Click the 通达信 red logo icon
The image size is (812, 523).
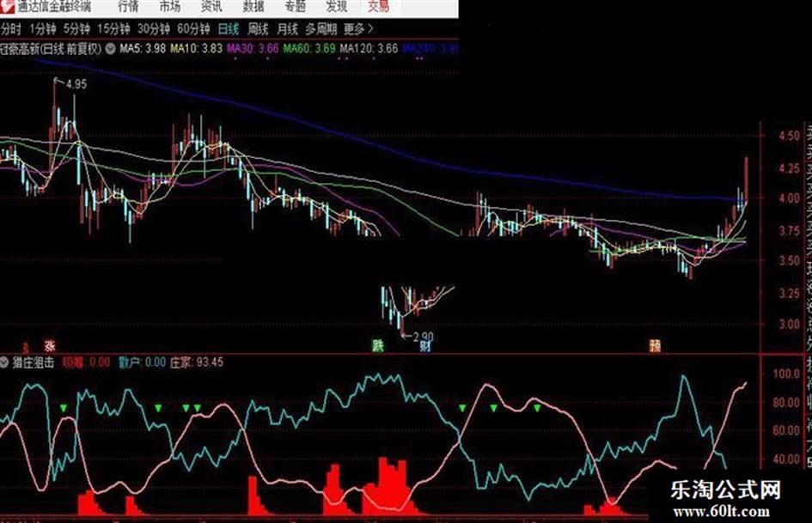click(x=7, y=7)
